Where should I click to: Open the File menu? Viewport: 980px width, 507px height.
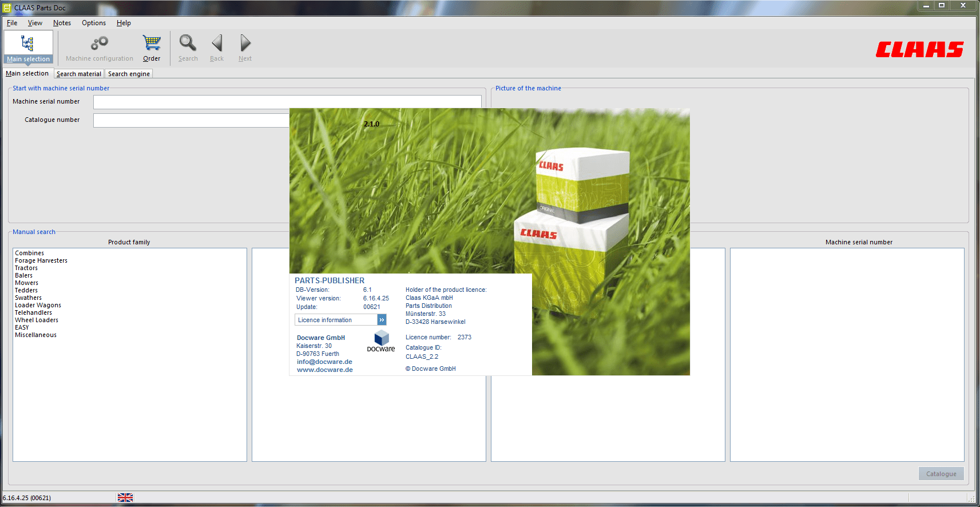(x=12, y=23)
